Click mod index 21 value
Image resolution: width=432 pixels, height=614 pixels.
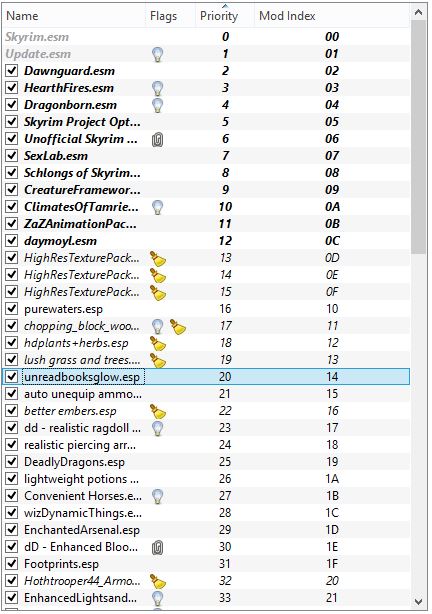click(x=332, y=598)
